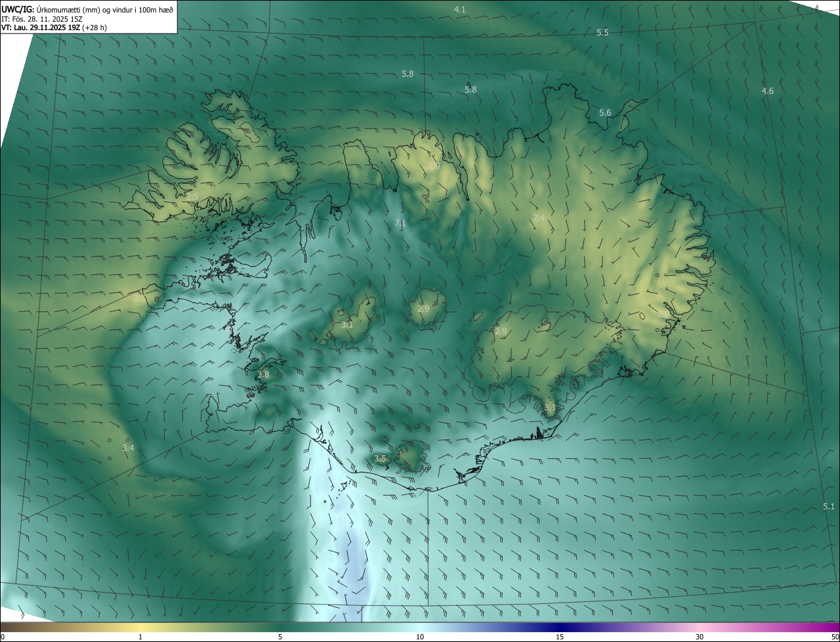Click the 2.9 label on the large Vatnajökull glacier
Viewport: 840px width, 642px height.
coord(501,331)
